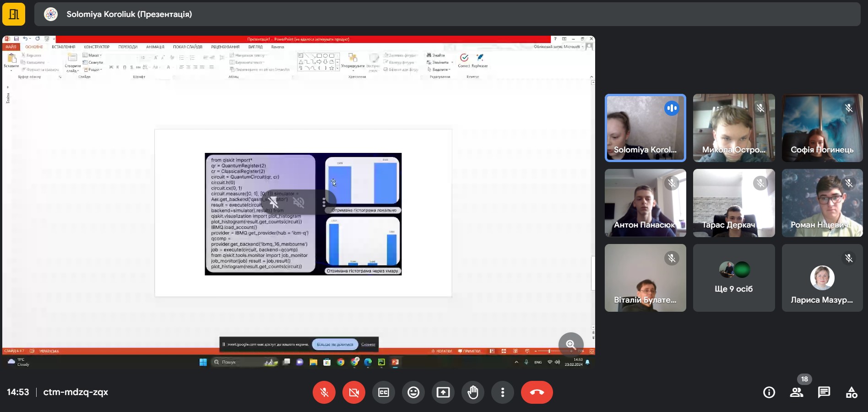This screenshot has height=412, width=868.
Task: Open the АНІМАЦІЯ ribbon tab
Action: pos(155,47)
